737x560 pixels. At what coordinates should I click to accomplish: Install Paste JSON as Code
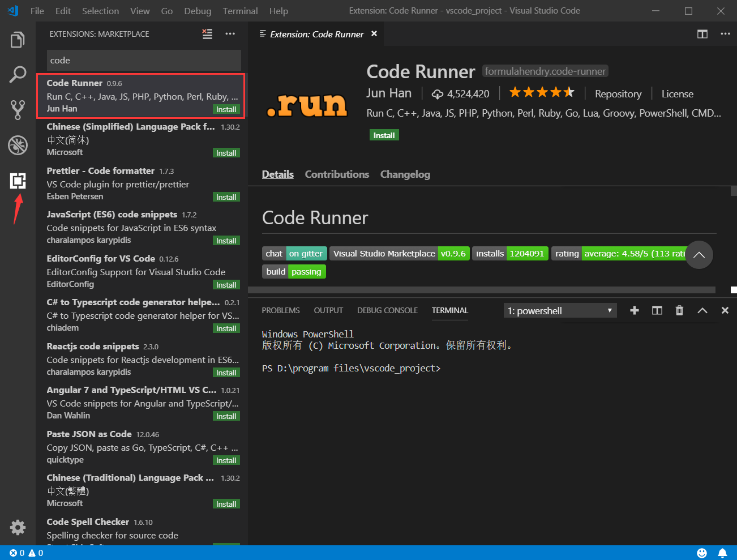[226, 460]
